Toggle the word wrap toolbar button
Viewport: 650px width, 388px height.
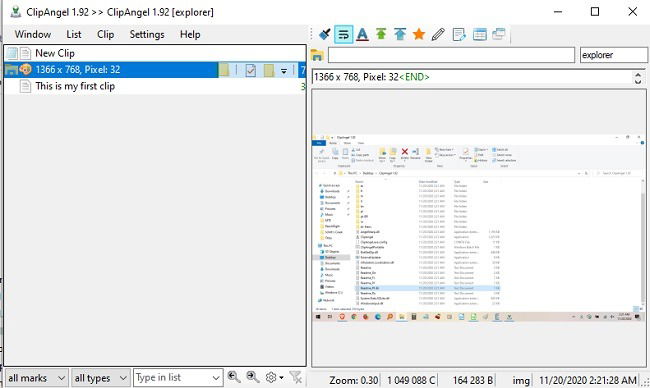pyautogui.click(x=343, y=34)
